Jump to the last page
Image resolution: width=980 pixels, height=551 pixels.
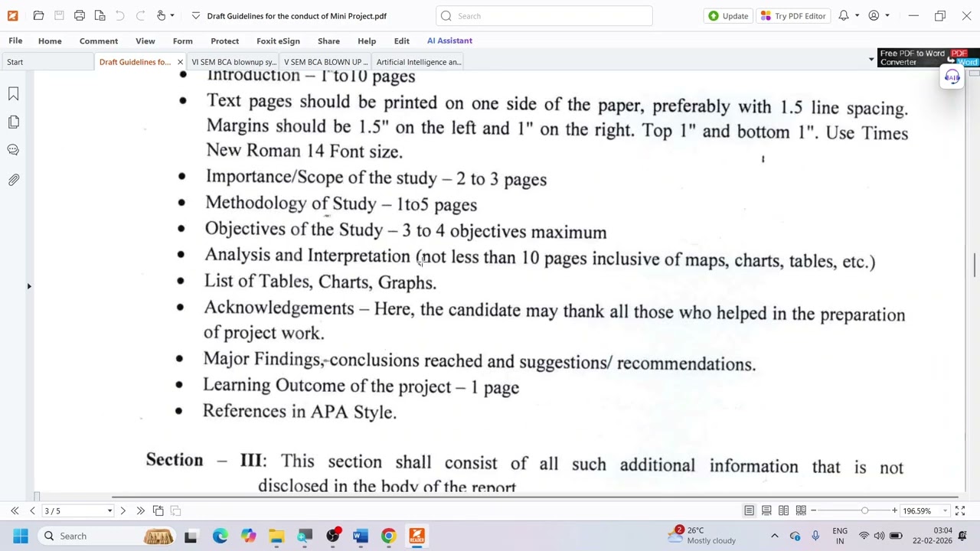coord(140,510)
